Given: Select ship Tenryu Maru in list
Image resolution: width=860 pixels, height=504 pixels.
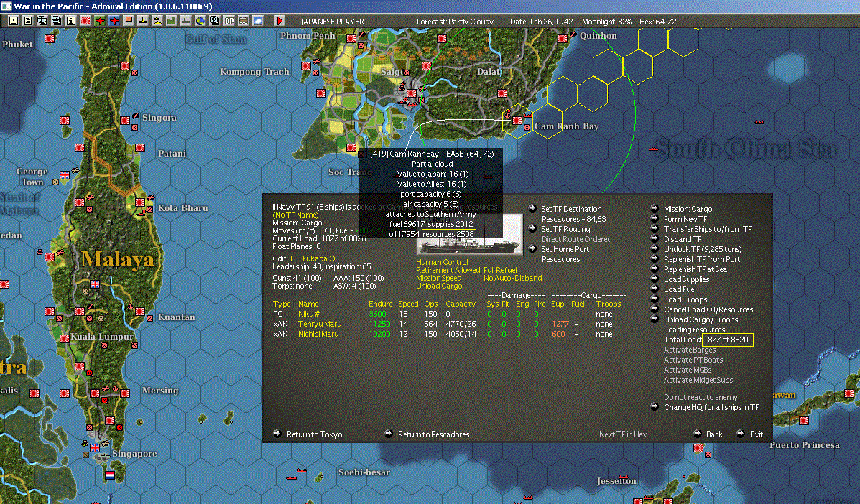Looking at the screenshot, I should pos(320,324).
